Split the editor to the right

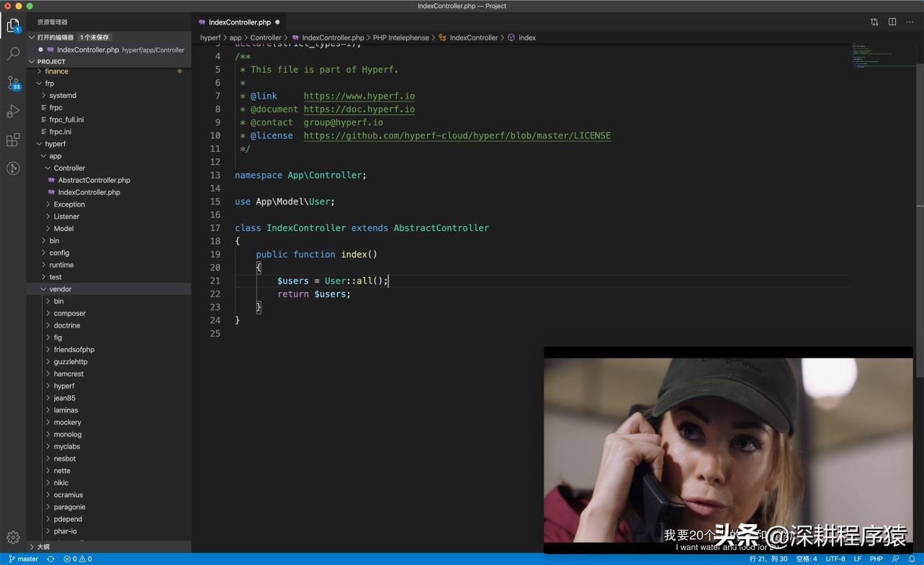click(892, 22)
